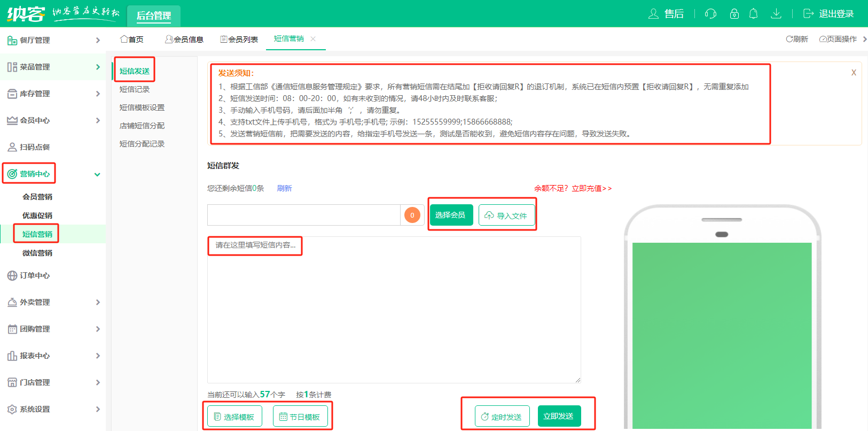
Task: Click the 外卖管理 sidebar icon
Action: 12,302
